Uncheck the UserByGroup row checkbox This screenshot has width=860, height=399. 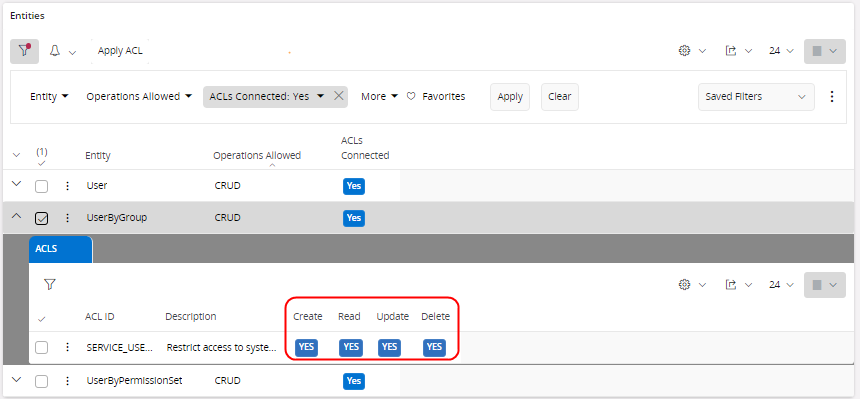pos(41,218)
